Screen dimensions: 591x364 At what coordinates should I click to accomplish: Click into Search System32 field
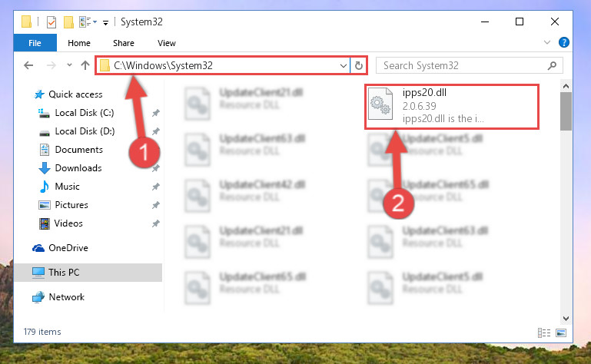[463, 66]
